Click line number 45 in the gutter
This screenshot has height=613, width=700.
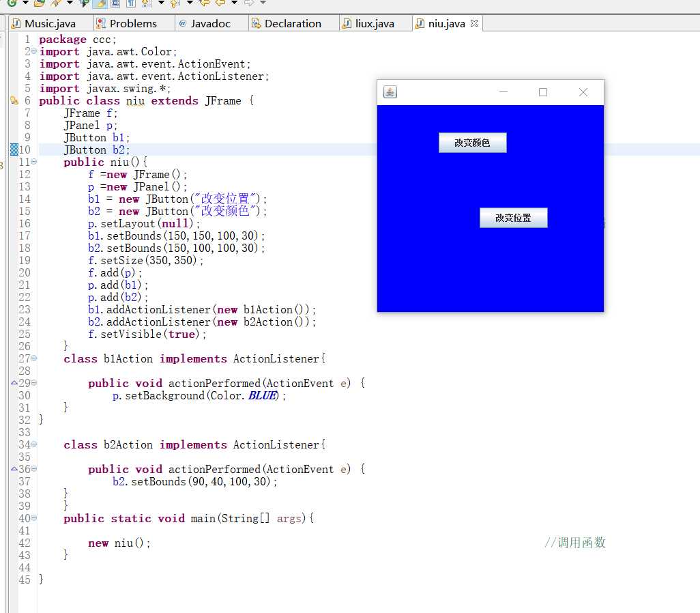pyautogui.click(x=25, y=580)
